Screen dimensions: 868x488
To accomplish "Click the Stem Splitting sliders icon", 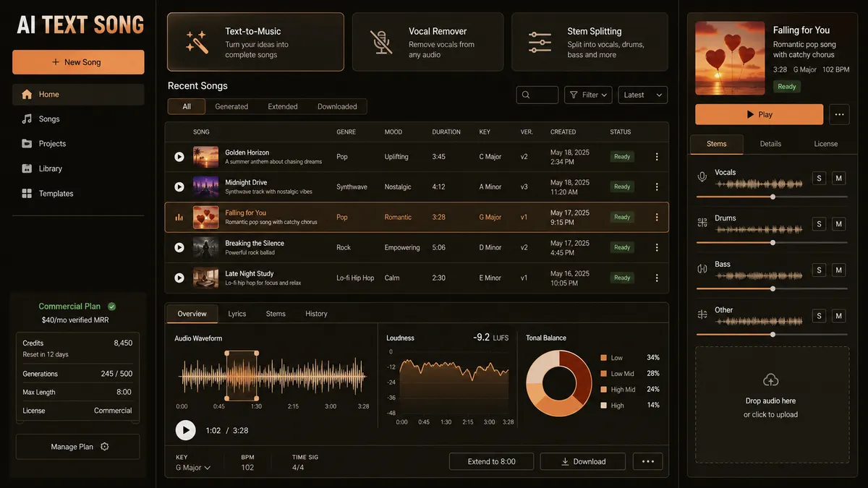I will [540, 42].
